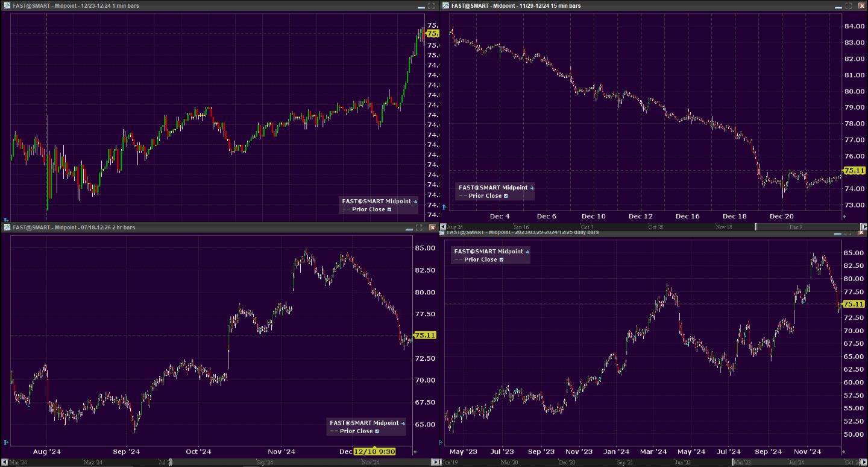Uncheck Prior Close in the daily chart legend

[x=502, y=259]
